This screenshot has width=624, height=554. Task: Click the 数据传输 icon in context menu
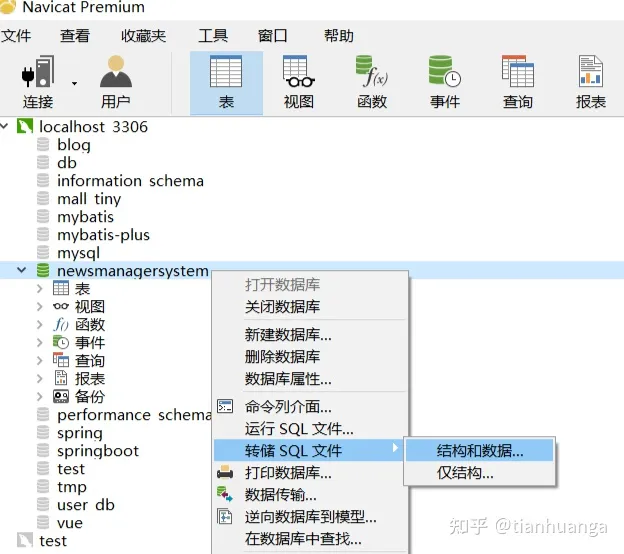[x=225, y=495]
